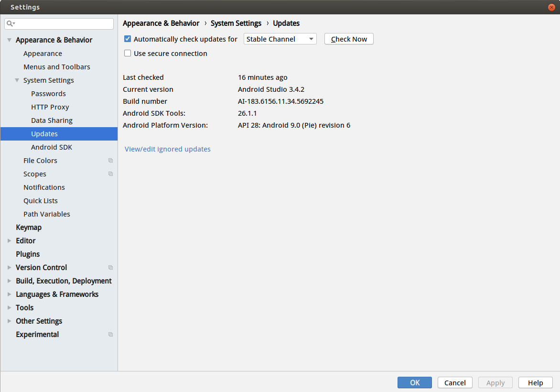
Task: Select Tools label in settings tree
Action: point(25,308)
